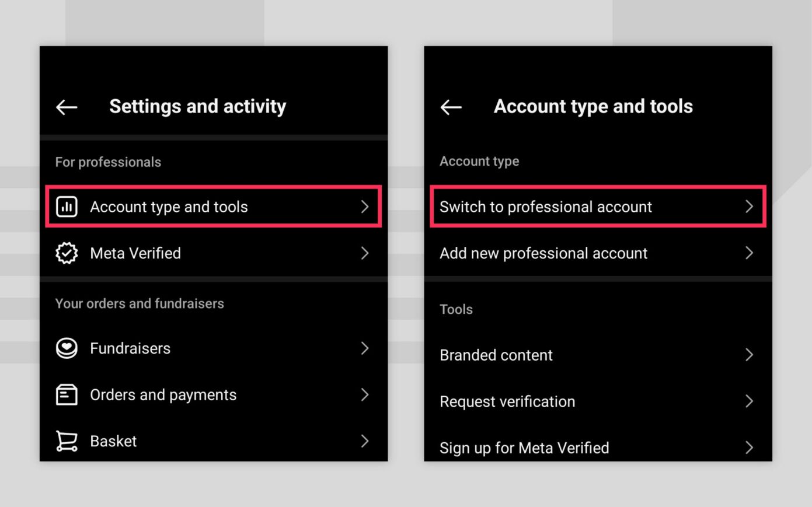Open the Meta Verified row chevron
The height and width of the screenshot is (507, 812).
[365, 253]
